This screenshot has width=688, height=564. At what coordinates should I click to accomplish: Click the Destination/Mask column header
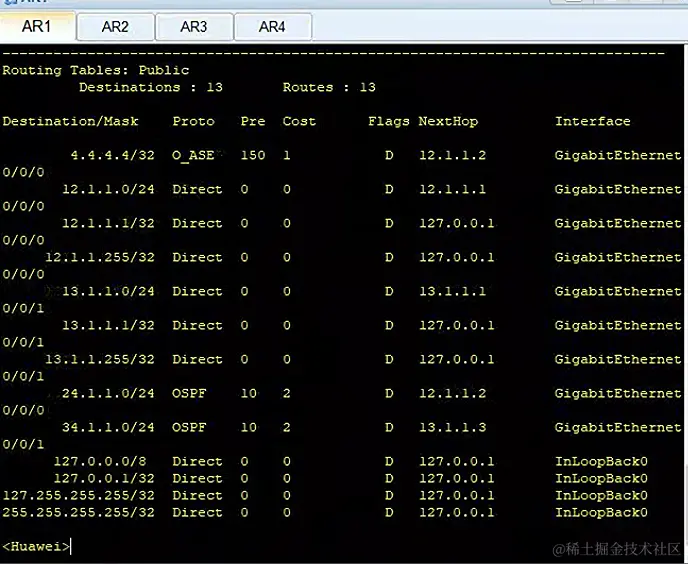(x=70, y=122)
